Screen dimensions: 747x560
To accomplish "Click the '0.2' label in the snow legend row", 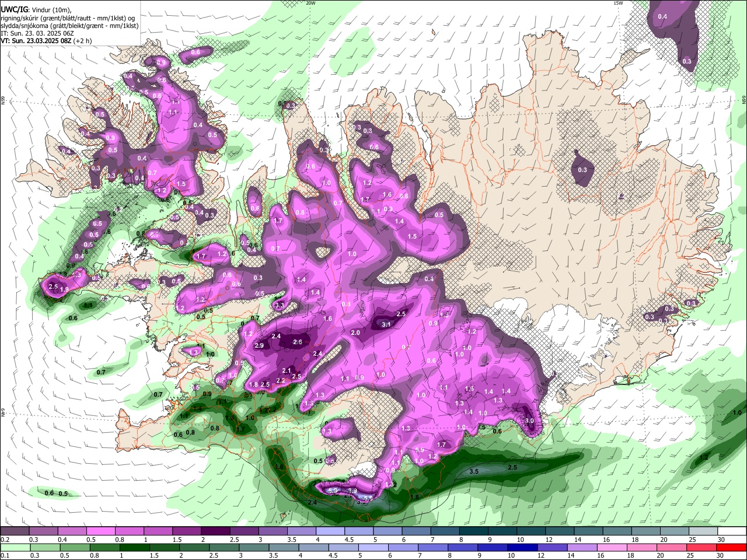I will point(5,540).
